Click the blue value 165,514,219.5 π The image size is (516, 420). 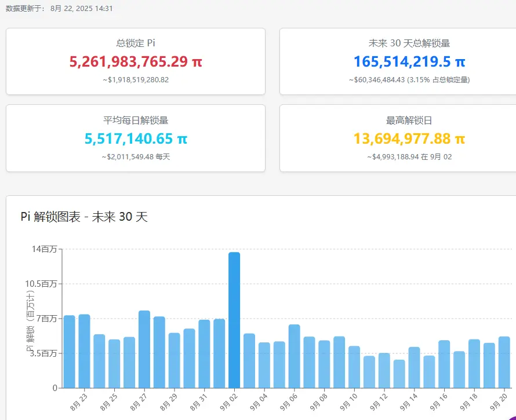(x=409, y=61)
